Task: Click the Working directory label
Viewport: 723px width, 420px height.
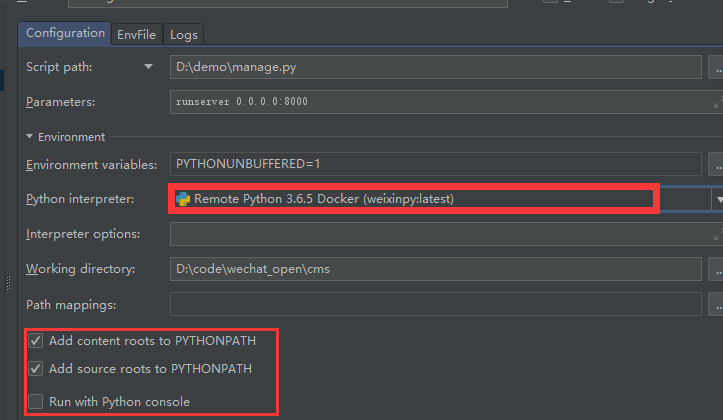Action: (81, 269)
